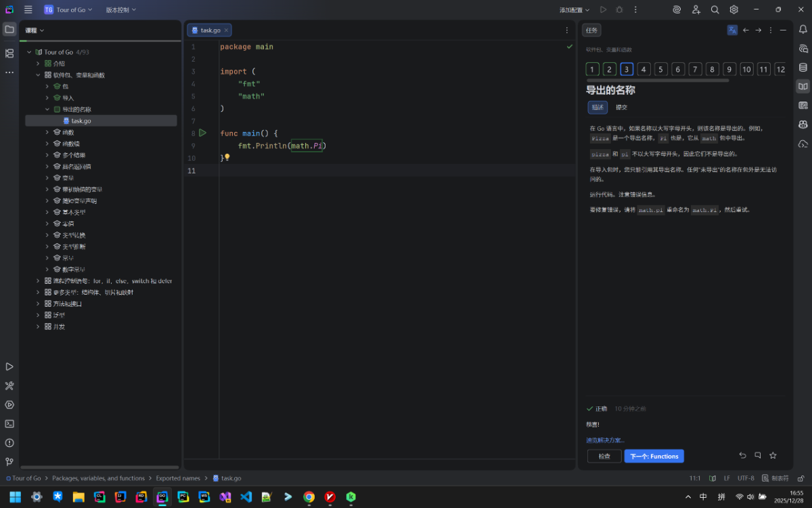Collapse the Tour of Go root node

(29, 52)
